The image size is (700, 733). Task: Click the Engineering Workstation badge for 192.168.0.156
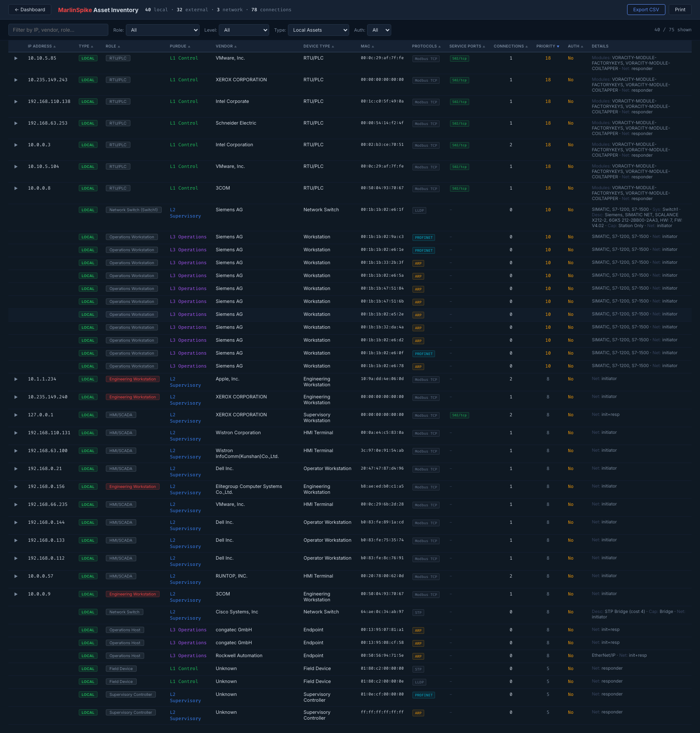132,486
